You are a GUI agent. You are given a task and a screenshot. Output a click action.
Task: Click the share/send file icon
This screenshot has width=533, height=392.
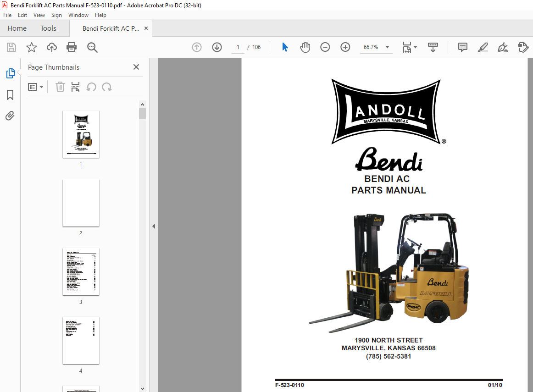click(x=523, y=47)
